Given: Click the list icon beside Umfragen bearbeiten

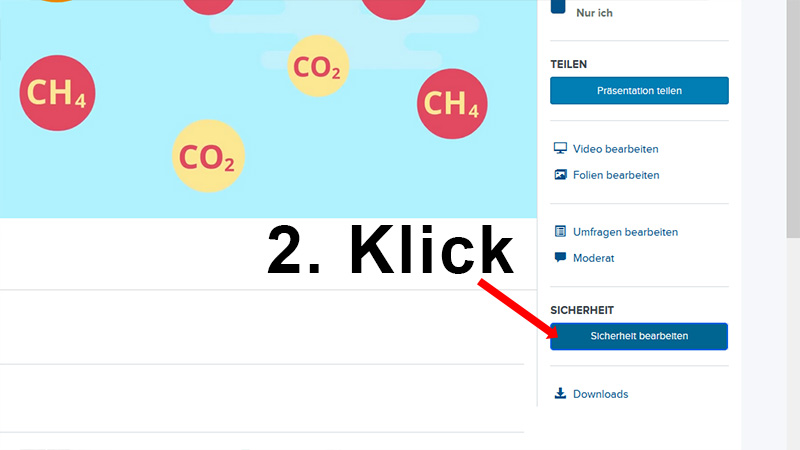Looking at the screenshot, I should coord(560,232).
